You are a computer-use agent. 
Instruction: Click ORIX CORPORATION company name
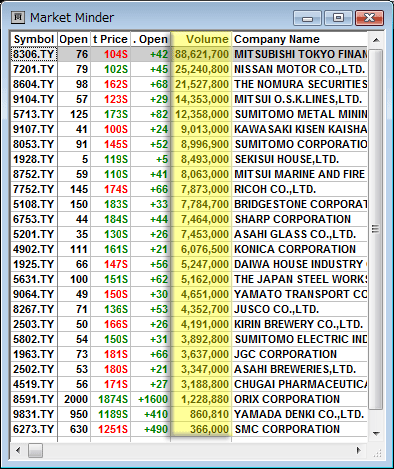287,399
